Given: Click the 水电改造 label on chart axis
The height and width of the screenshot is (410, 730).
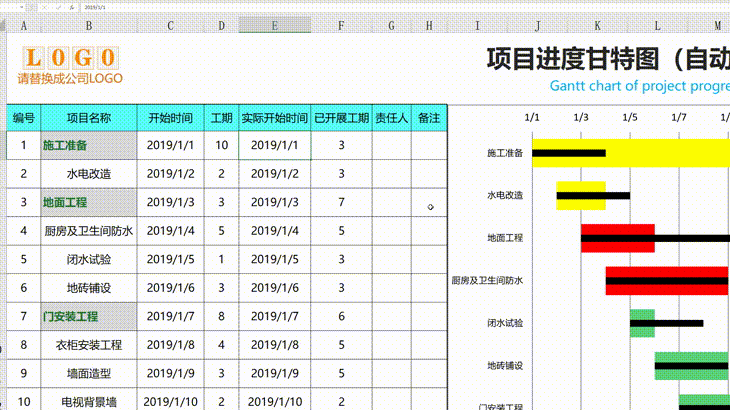Looking at the screenshot, I should (505, 195).
